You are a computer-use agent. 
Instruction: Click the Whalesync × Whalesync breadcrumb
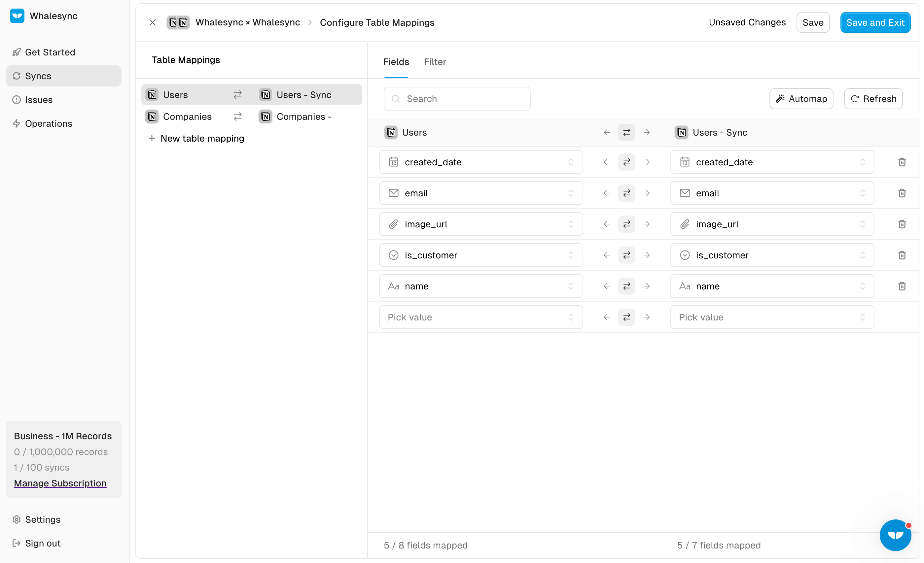(247, 22)
